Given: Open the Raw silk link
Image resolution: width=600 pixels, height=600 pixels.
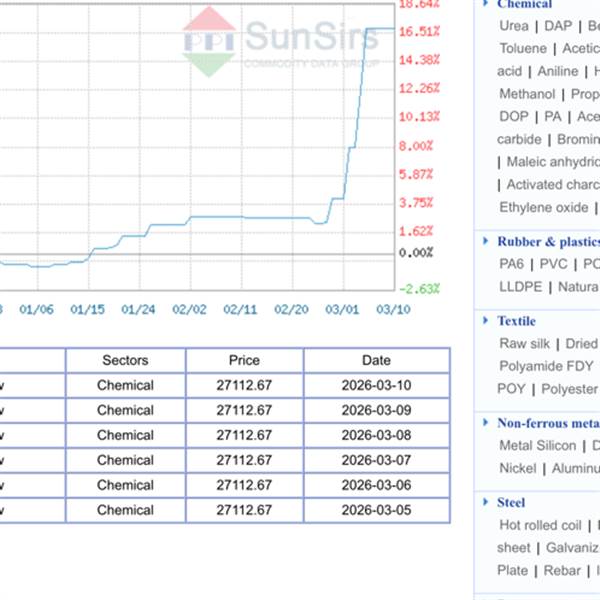Looking at the screenshot, I should pyautogui.click(x=524, y=343).
